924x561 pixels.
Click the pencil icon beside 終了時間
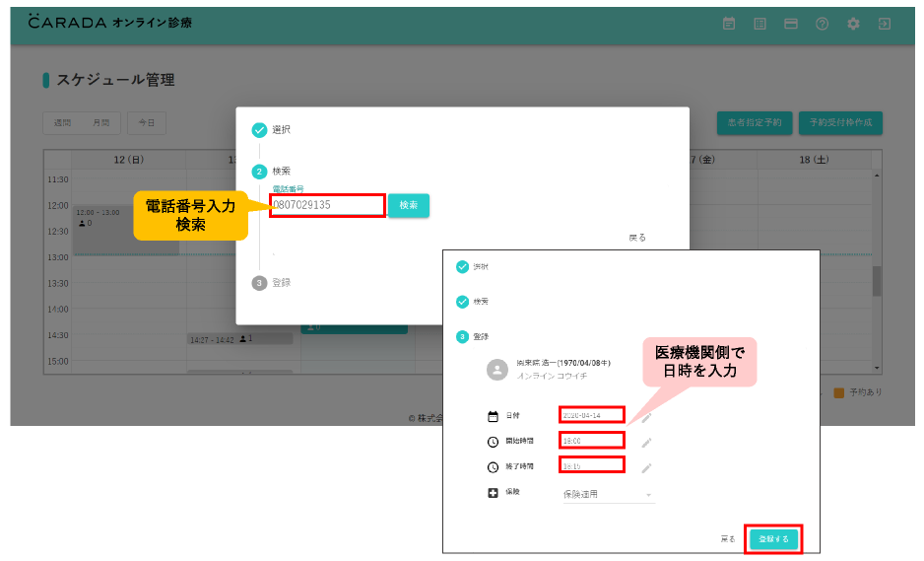(647, 467)
